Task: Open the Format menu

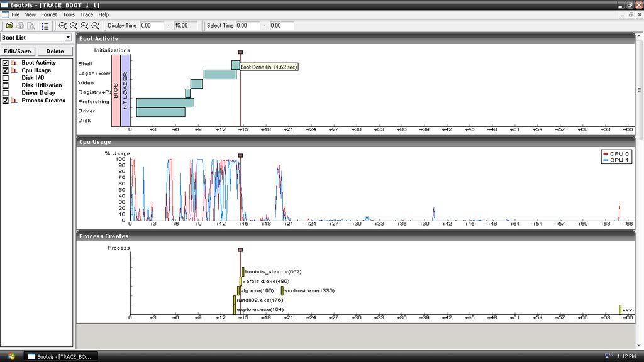Action: pos(49,15)
